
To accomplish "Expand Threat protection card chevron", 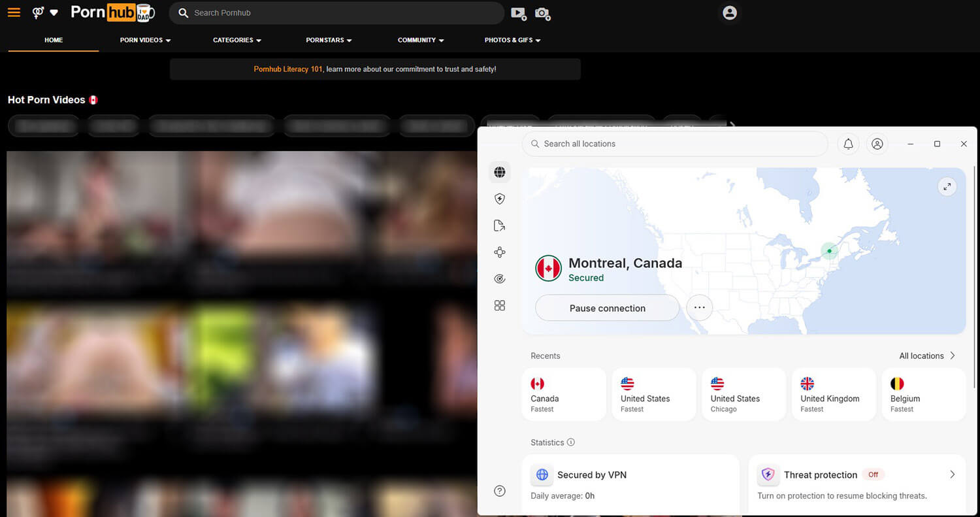I will (952, 475).
